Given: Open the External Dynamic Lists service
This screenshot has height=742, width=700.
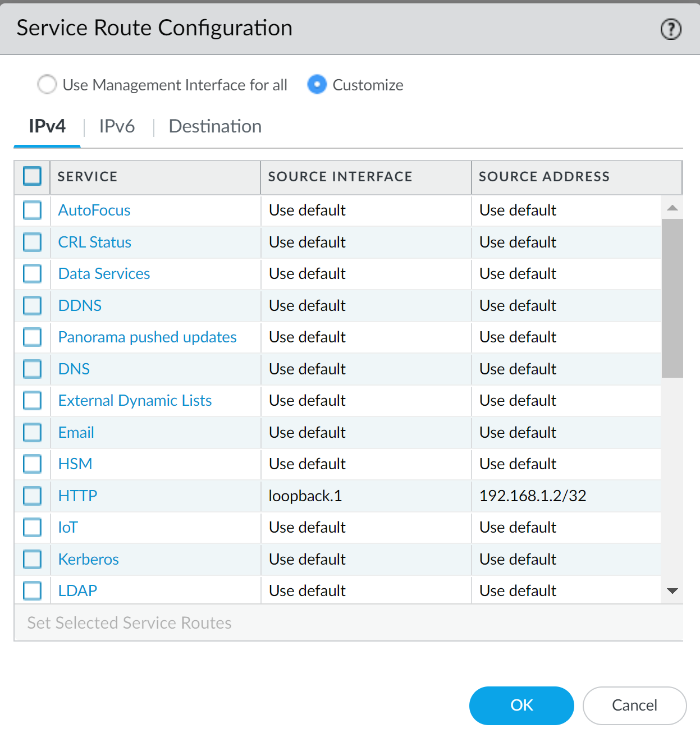Looking at the screenshot, I should (135, 401).
